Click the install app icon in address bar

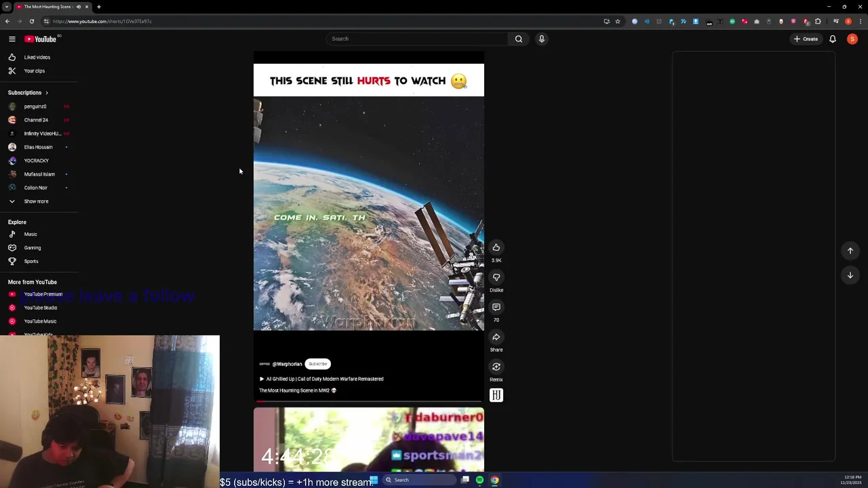pos(606,21)
